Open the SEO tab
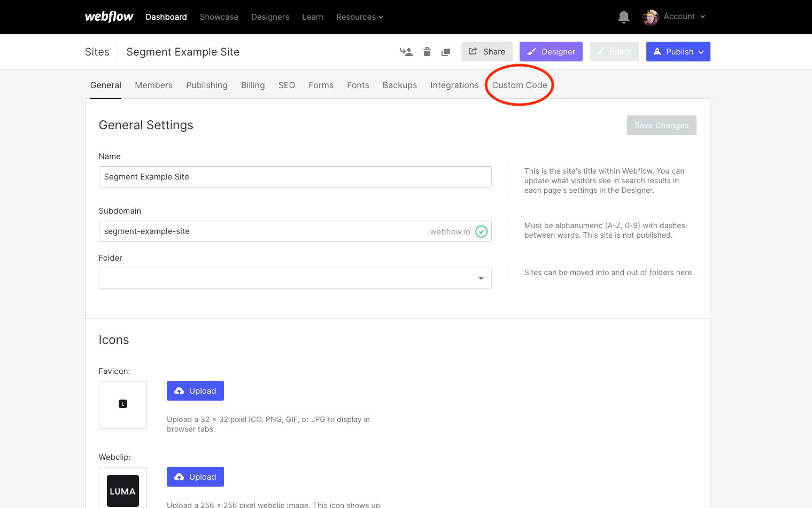 click(287, 85)
